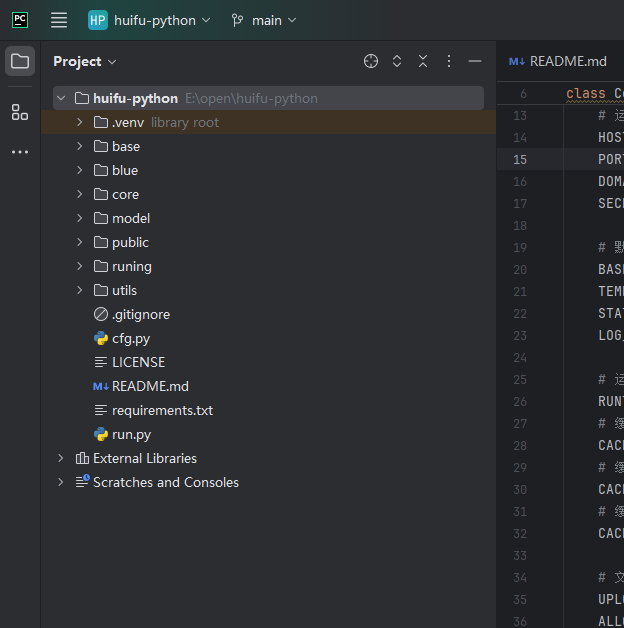Image resolution: width=624 pixels, height=628 pixels.
Task: Click the External Libraries label
Action: click(145, 459)
